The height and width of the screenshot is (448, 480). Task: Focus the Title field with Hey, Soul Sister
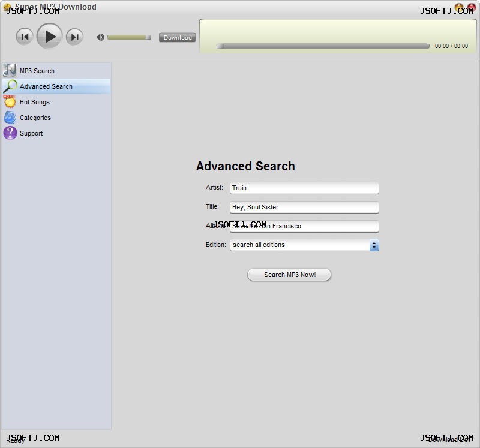point(304,207)
